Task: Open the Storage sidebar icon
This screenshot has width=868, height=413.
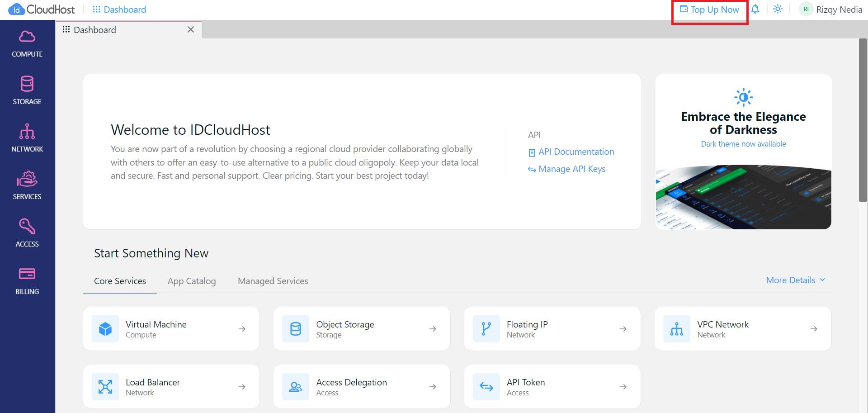Action: pyautogui.click(x=27, y=90)
